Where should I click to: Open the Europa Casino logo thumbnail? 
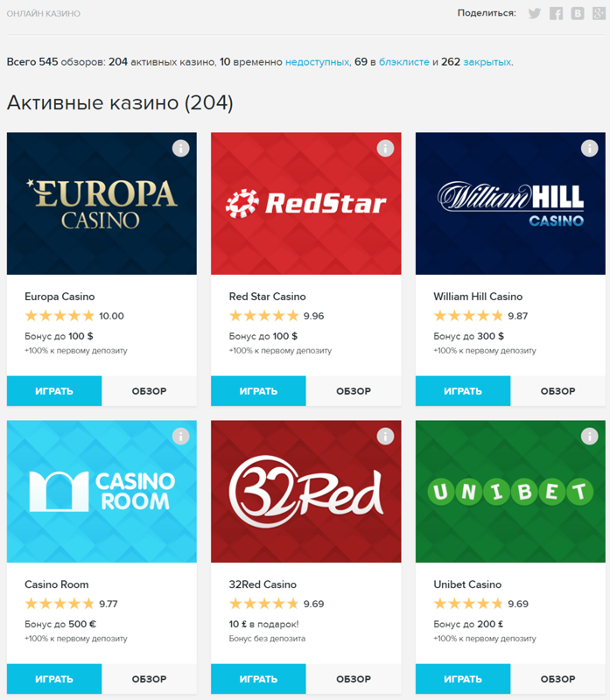102,204
